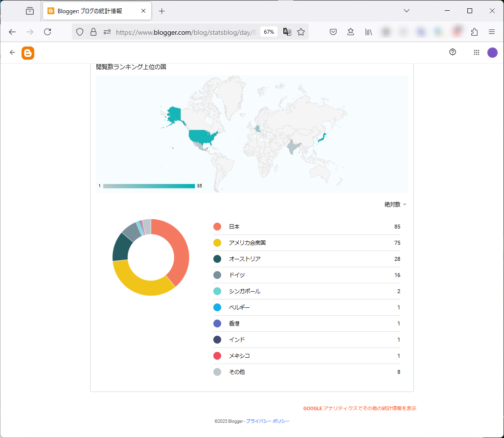Show site security padlock info
This screenshot has height=438, width=504.
coord(93,32)
